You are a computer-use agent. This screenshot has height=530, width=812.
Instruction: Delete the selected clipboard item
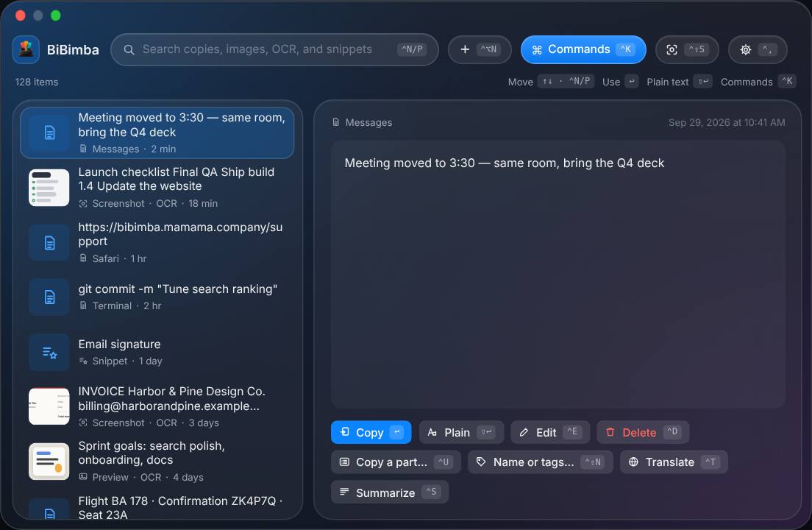[643, 432]
